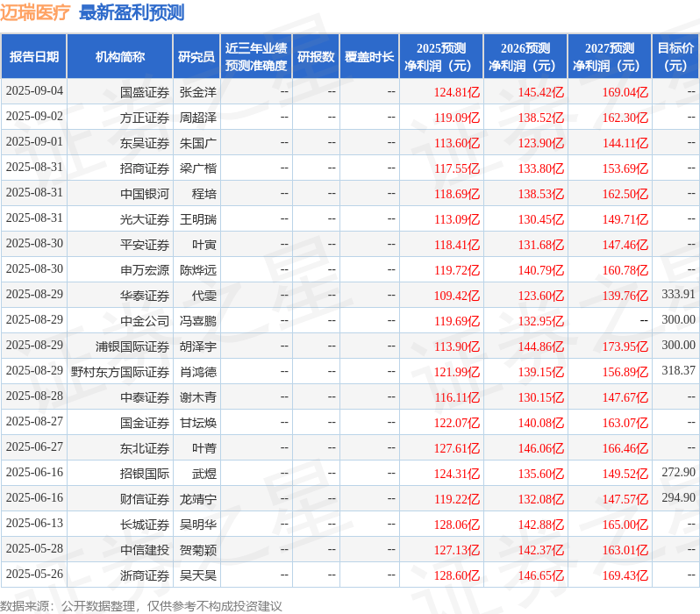700x614 pixels.
Task: Click the 2025-05-26 report date
Action: [34, 575]
